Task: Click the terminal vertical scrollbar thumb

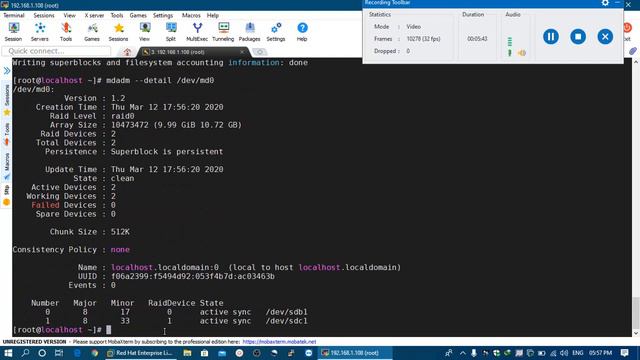Action: pos(636,312)
